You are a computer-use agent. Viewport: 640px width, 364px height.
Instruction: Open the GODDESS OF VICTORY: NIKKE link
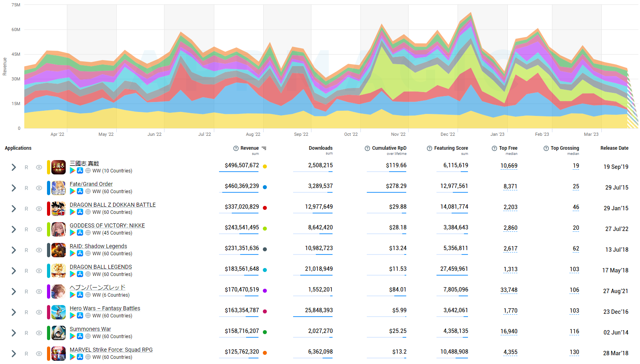pyautogui.click(x=107, y=225)
